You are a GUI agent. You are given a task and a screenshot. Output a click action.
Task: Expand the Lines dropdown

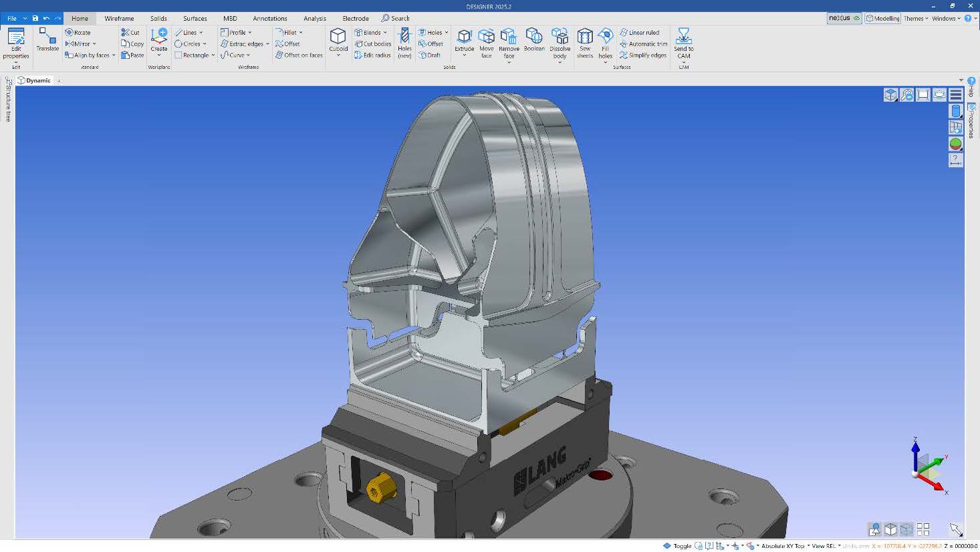pyautogui.click(x=201, y=32)
